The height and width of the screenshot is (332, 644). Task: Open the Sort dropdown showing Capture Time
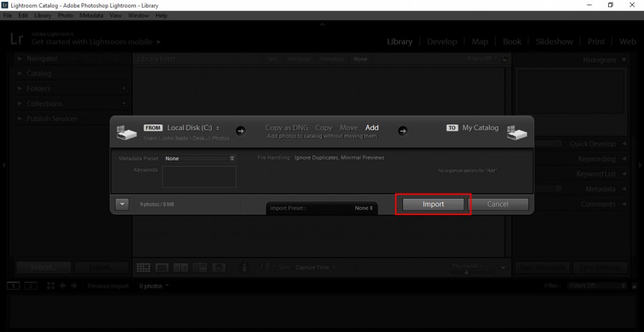click(x=316, y=267)
